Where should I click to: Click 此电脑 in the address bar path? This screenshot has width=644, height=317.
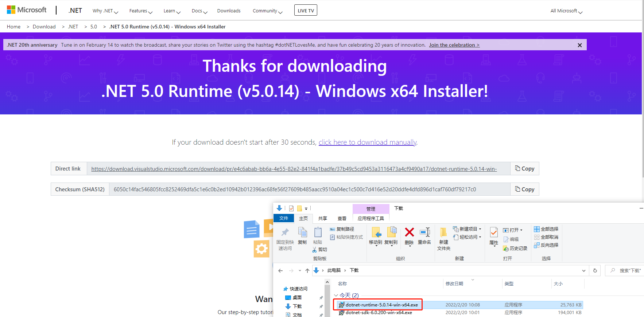click(334, 270)
